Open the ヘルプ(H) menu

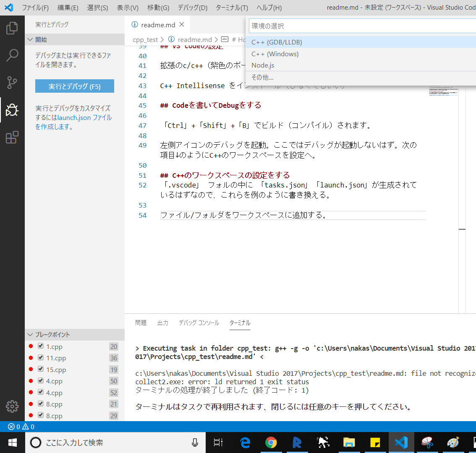pos(269,8)
